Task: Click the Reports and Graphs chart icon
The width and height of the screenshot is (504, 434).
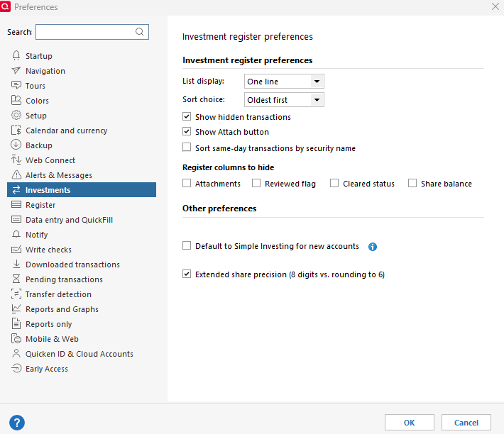Action: pos(16,308)
